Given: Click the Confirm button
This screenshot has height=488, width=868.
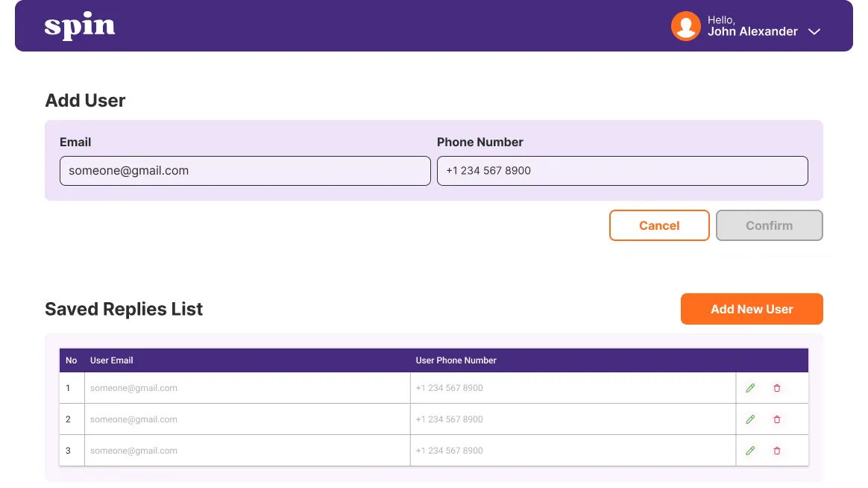Looking at the screenshot, I should click(x=769, y=225).
